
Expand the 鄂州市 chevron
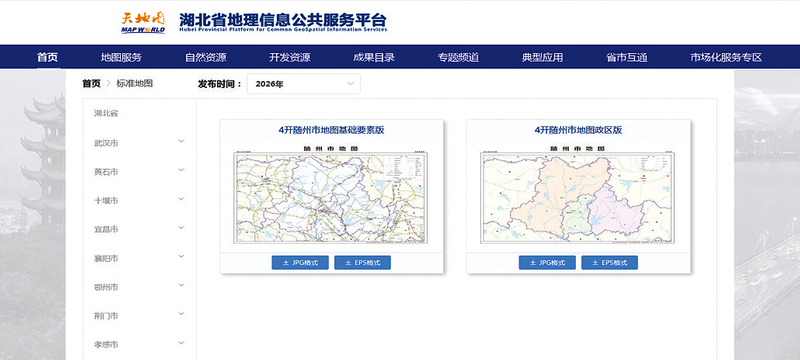tap(181, 285)
